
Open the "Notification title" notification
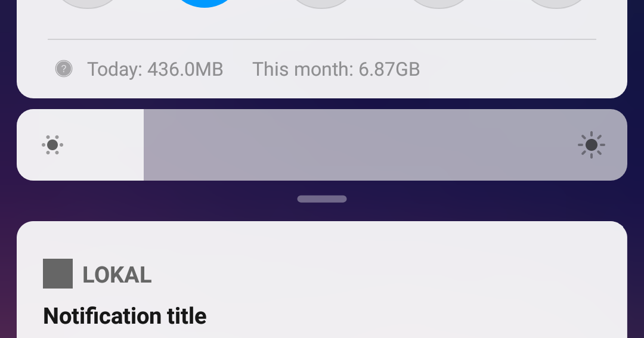(125, 316)
